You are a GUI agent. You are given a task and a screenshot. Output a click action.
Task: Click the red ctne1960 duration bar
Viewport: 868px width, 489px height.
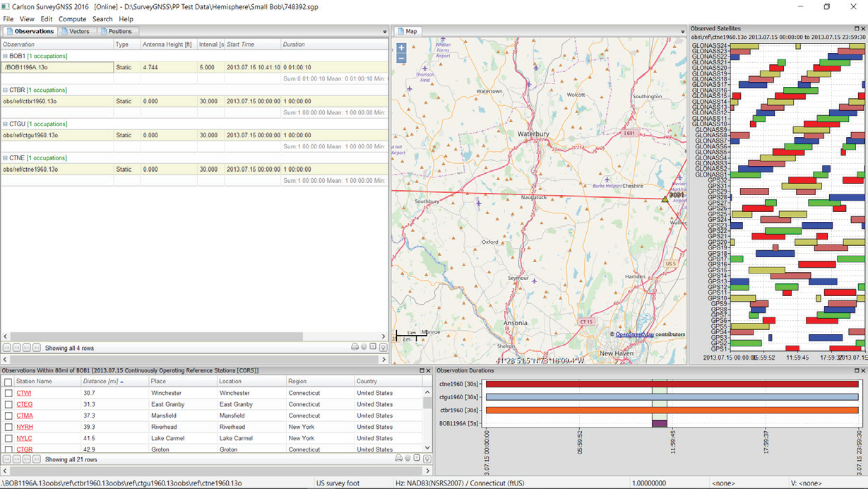click(672, 384)
